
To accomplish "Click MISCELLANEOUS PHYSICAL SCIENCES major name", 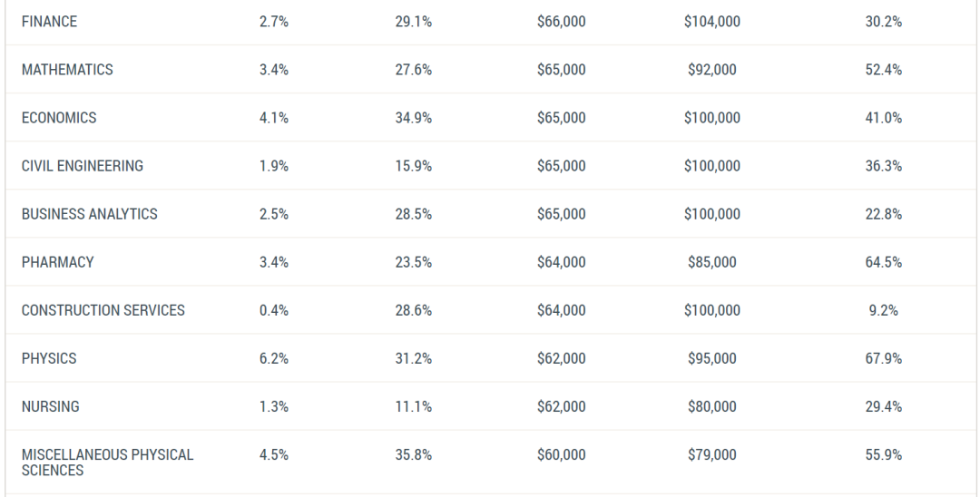I will tap(107, 463).
